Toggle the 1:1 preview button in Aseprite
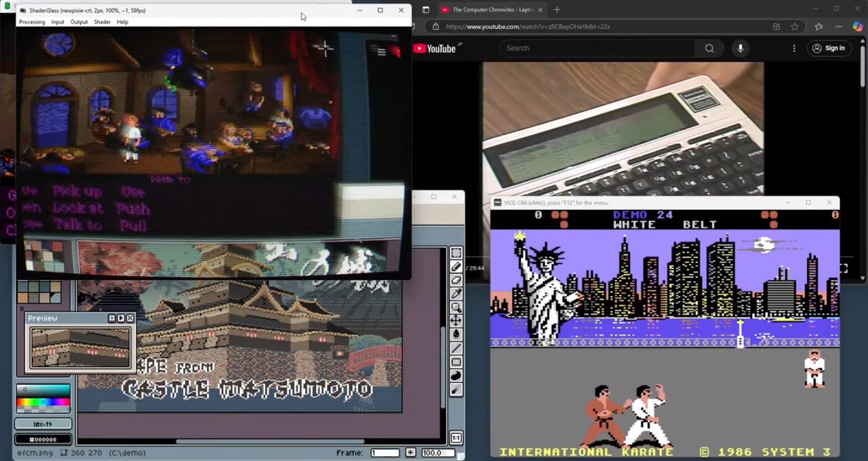 pos(456,438)
